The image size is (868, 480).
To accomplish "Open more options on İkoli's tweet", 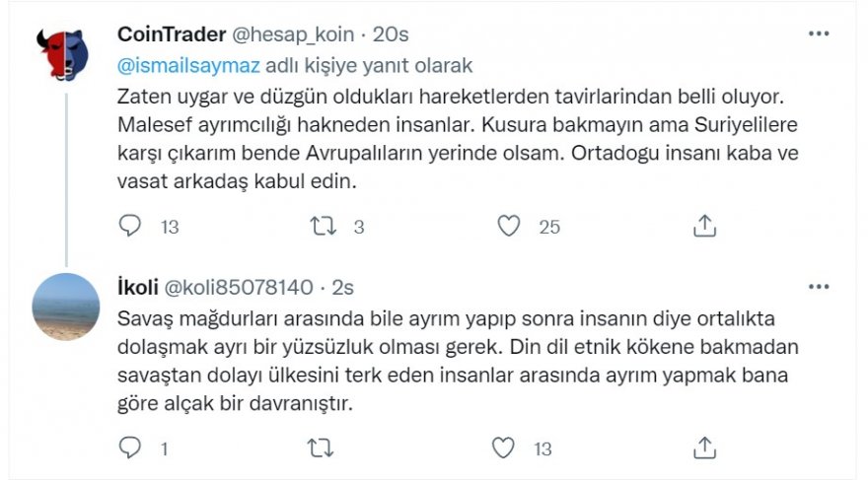I will click(819, 287).
